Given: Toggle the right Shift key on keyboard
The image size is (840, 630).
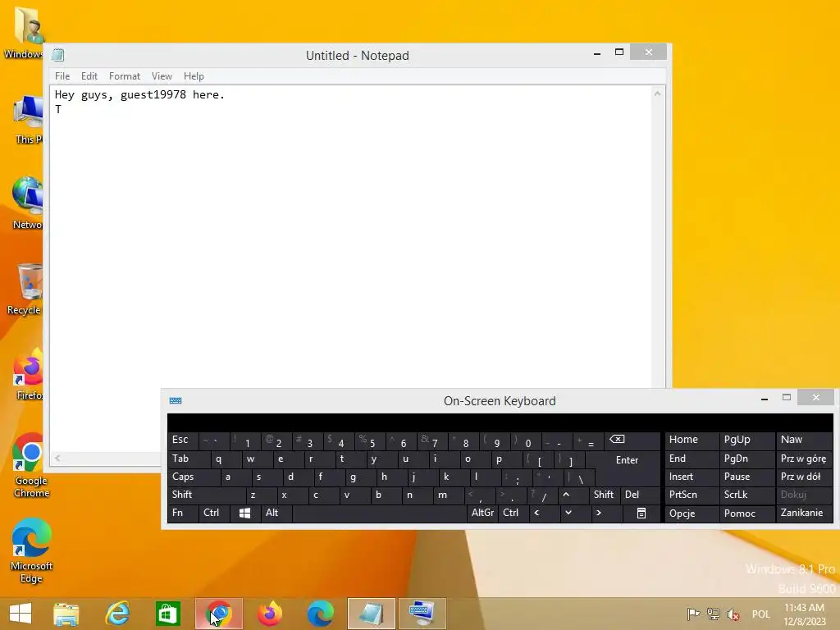Looking at the screenshot, I should [604, 495].
